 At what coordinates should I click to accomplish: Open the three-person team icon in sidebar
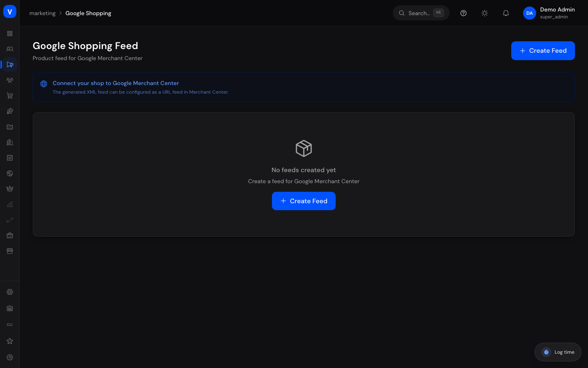coord(10,80)
